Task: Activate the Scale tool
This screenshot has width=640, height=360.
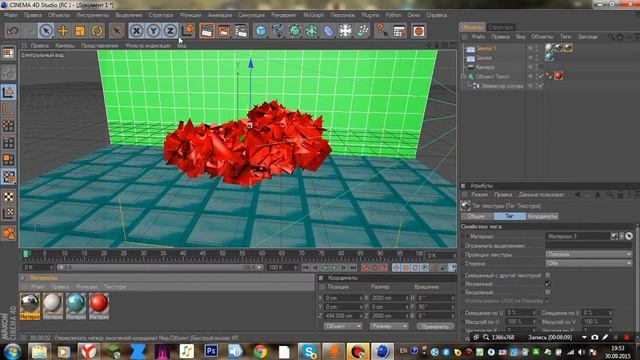Action: [x=80, y=31]
